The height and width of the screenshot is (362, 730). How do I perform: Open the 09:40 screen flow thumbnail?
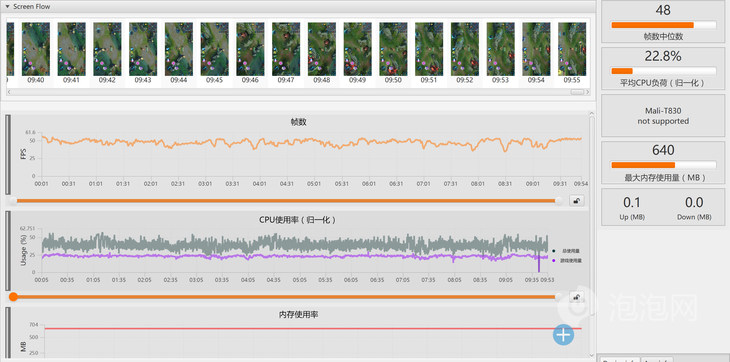pyautogui.click(x=36, y=53)
